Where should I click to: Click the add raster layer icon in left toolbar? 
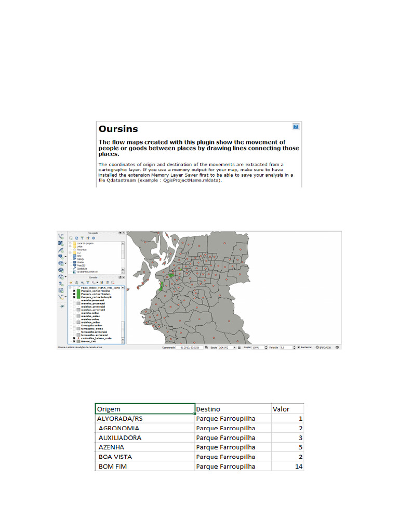pyautogui.click(x=61, y=243)
